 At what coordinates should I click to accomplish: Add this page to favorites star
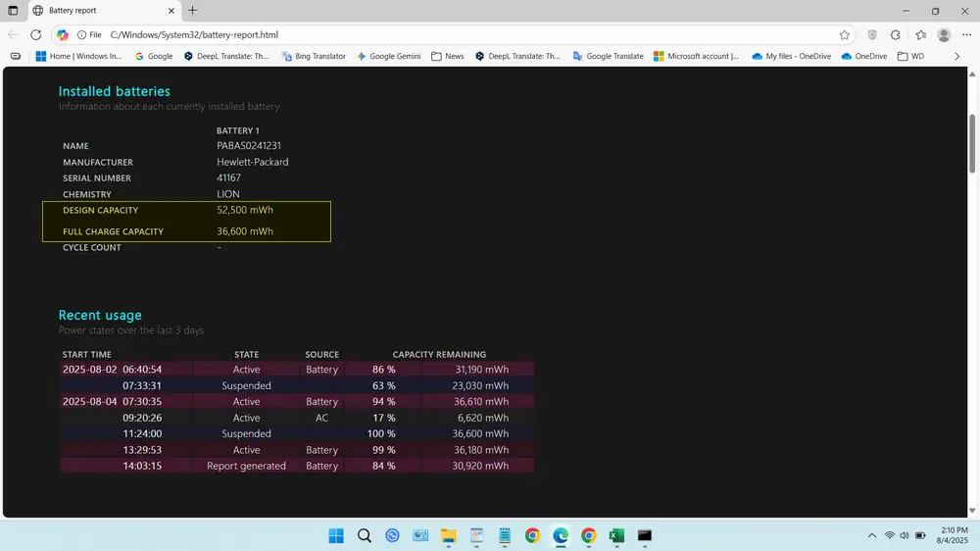pyautogui.click(x=845, y=35)
